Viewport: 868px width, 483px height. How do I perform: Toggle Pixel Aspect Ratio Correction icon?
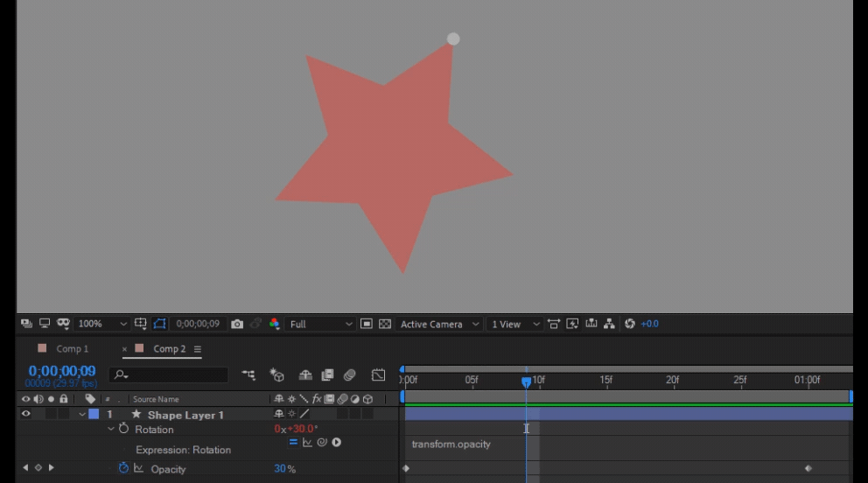coord(554,324)
